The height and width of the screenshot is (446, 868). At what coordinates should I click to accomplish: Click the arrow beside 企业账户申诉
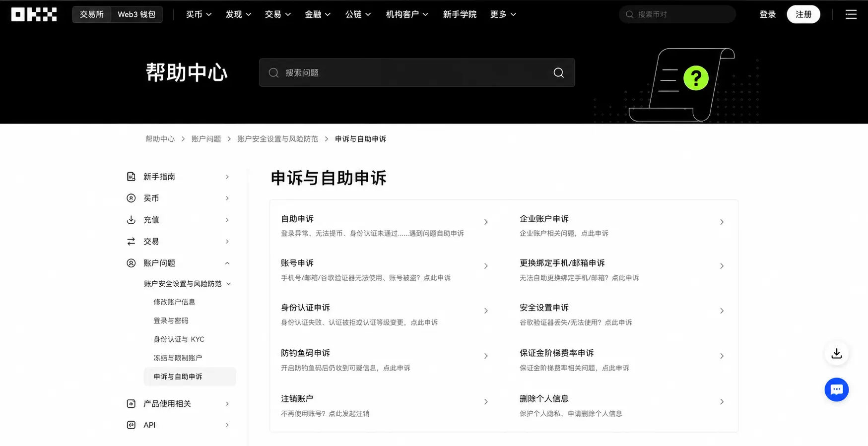(x=722, y=222)
